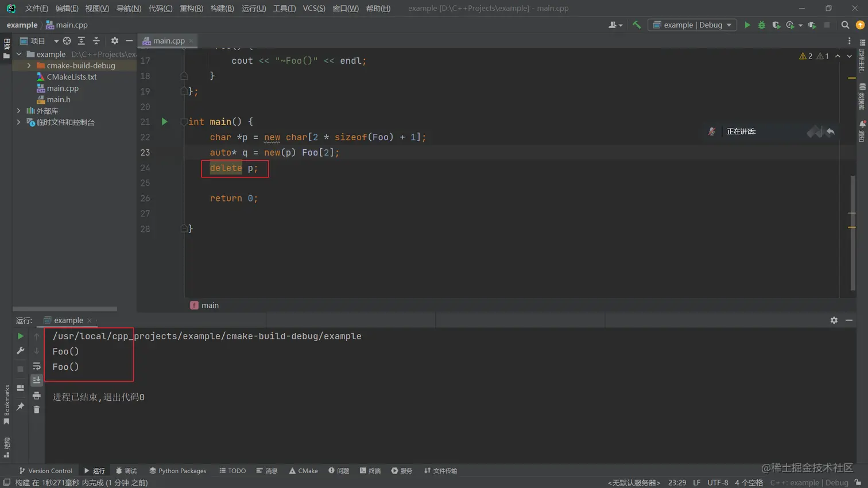The width and height of the screenshot is (868, 488).
Task: Hide the project tool window
Action: [129, 41]
